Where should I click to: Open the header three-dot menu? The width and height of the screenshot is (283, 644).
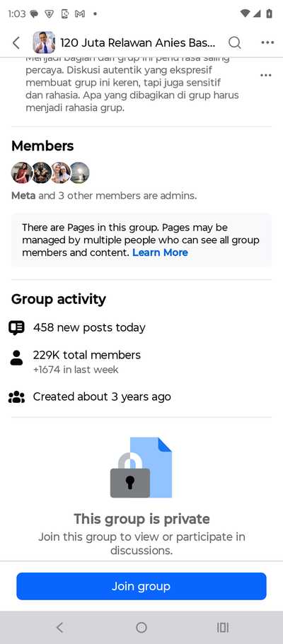click(267, 42)
